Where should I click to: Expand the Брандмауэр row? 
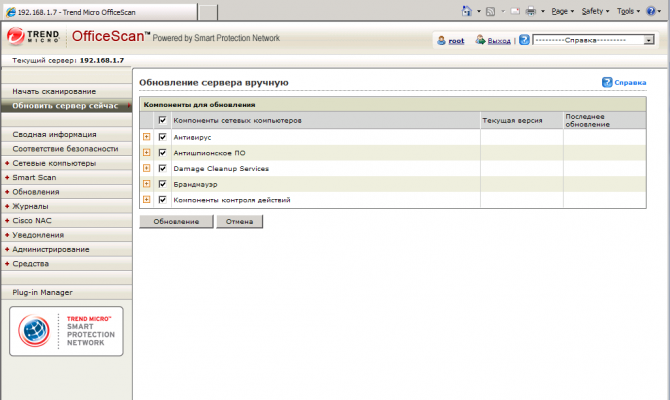[x=147, y=184]
